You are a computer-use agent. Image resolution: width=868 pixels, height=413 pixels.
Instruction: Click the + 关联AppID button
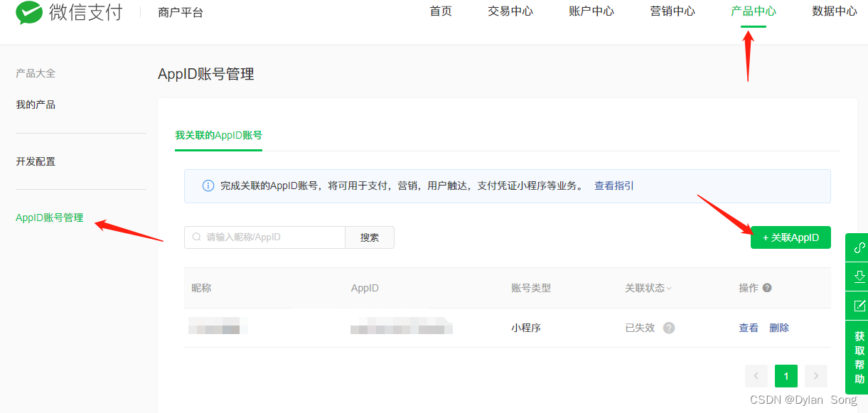pyautogui.click(x=791, y=237)
